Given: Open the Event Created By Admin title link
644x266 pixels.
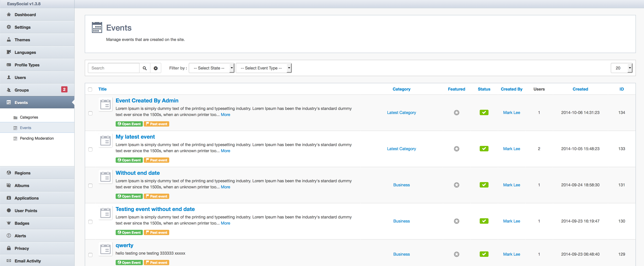Looking at the screenshot, I should (147, 101).
